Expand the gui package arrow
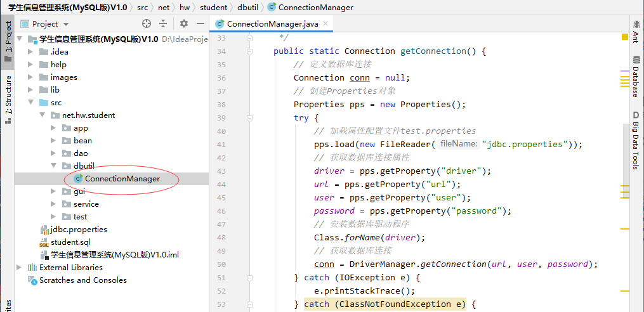Screen dimensions: 644x312 tap(53, 192)
